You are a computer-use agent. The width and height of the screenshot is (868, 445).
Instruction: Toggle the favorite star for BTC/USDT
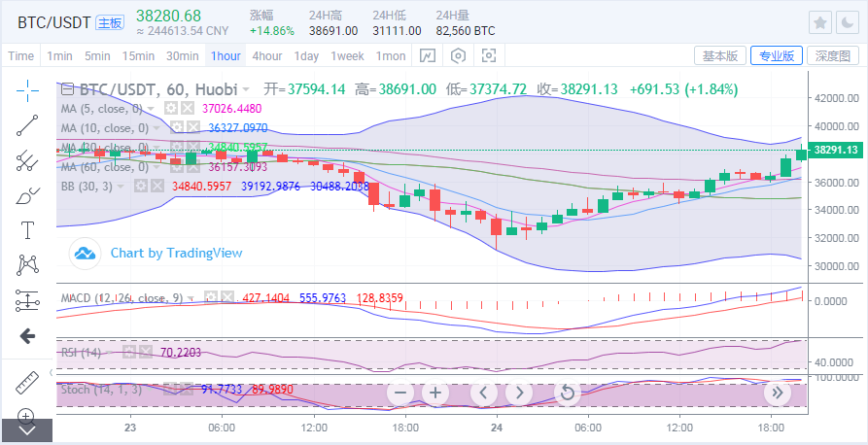[x=820, y=22]
